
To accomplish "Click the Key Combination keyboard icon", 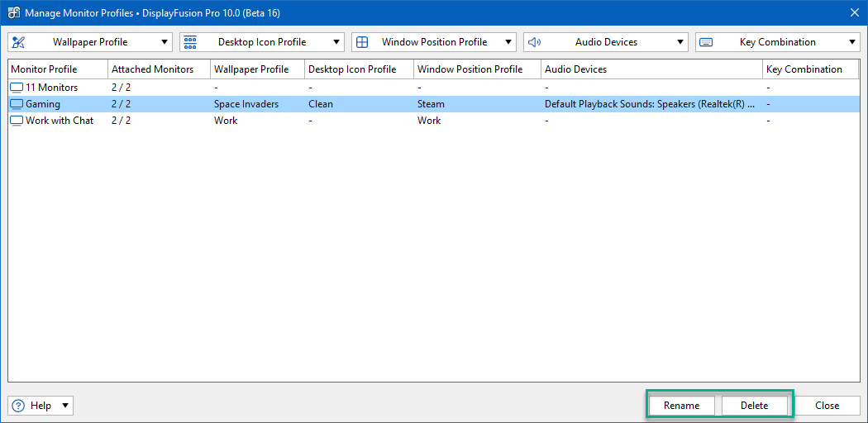I will pos(706,42).
